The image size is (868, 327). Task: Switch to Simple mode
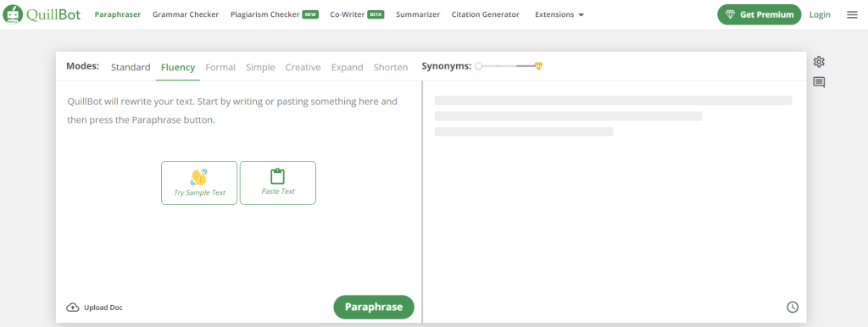(x=260, y=68)
